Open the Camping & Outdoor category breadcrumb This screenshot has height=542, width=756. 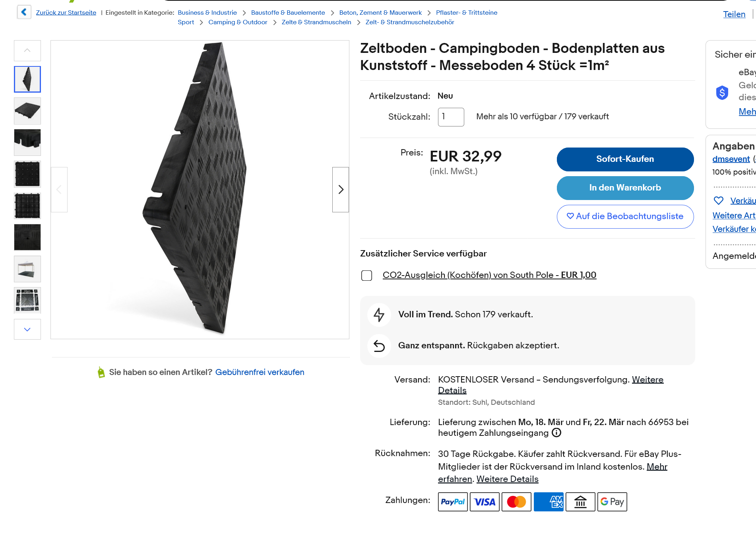tap(238, 22)
